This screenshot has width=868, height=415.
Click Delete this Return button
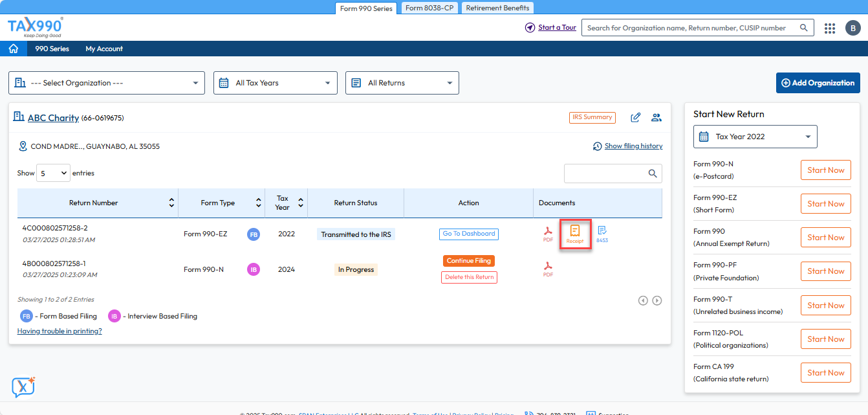pos(469,277)
